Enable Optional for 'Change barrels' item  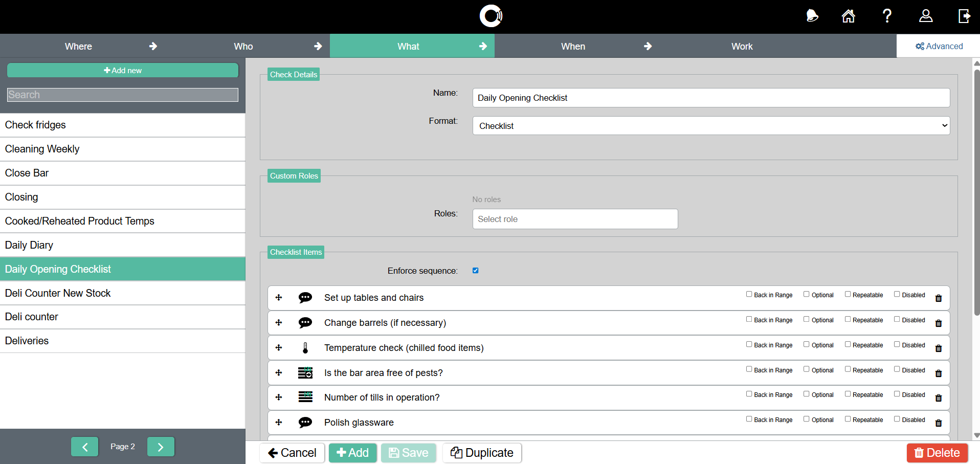pos(806,319)
